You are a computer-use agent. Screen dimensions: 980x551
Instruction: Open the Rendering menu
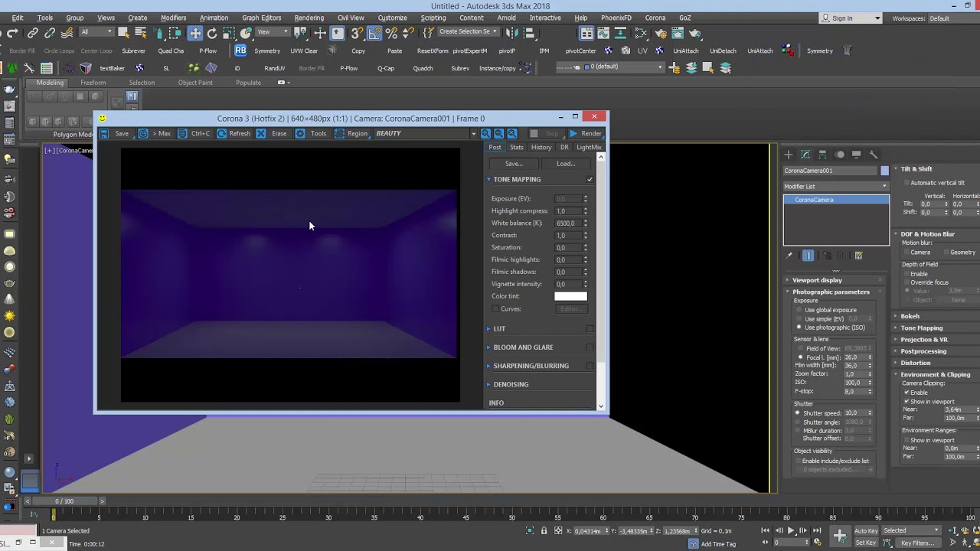[x=309, y=18]
